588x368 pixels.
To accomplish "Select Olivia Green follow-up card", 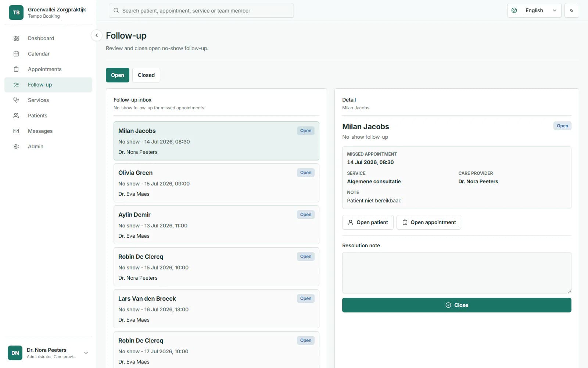I will (216, 183).
